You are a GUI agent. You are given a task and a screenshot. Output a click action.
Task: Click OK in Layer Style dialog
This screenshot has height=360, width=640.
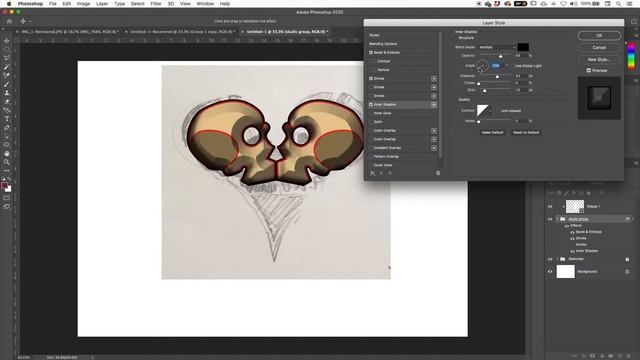point(599,36)
